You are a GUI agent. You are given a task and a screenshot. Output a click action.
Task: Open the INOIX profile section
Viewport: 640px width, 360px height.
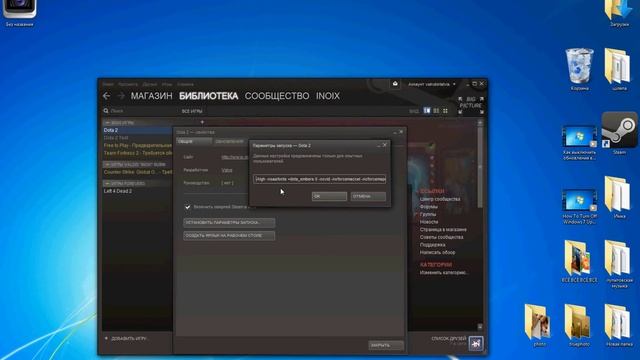tap(328, 96)
